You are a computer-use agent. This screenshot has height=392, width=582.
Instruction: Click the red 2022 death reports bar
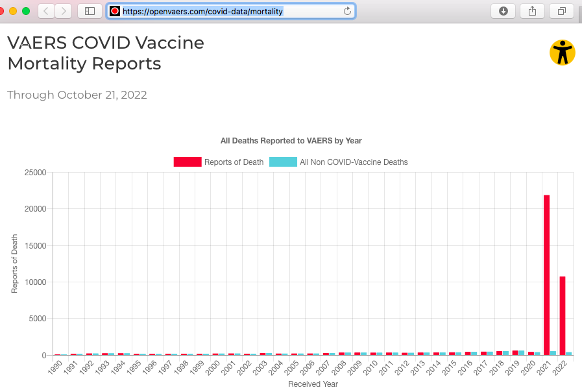pos(563,315)
